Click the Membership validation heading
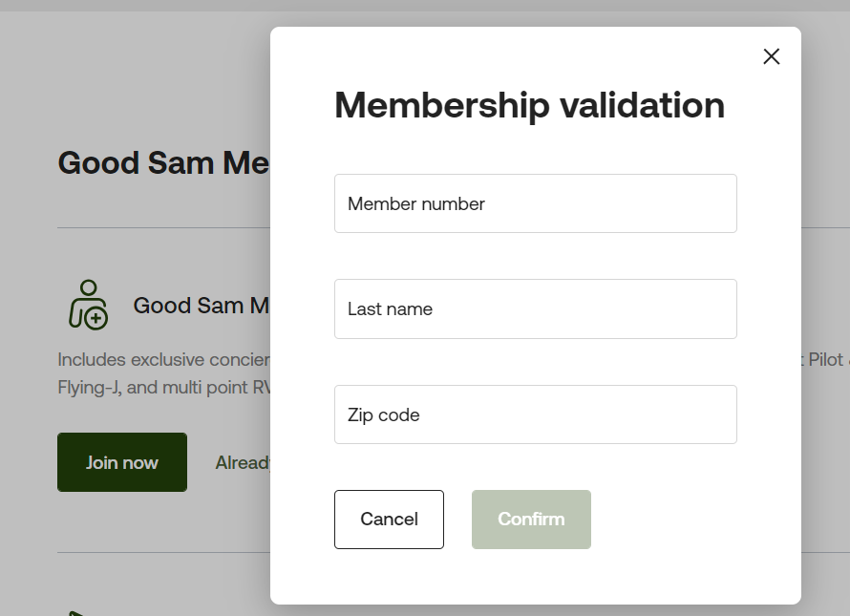The image size is (850, 616). [529, 105]
